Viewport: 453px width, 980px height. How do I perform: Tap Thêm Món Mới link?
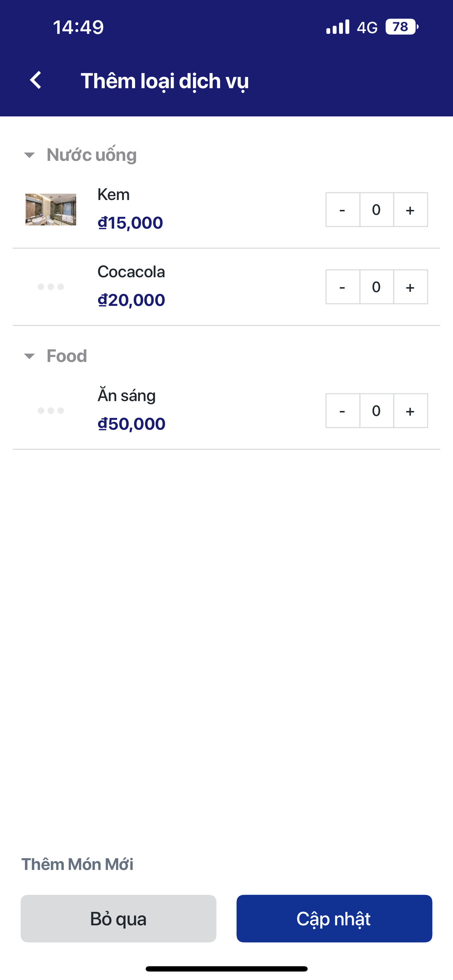click(x=77, y=864)
